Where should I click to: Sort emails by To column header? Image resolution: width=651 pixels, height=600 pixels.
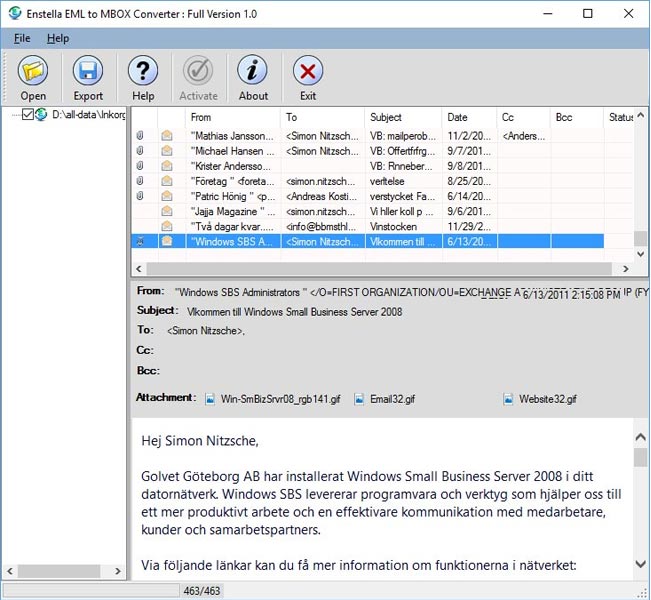point(323,117)
